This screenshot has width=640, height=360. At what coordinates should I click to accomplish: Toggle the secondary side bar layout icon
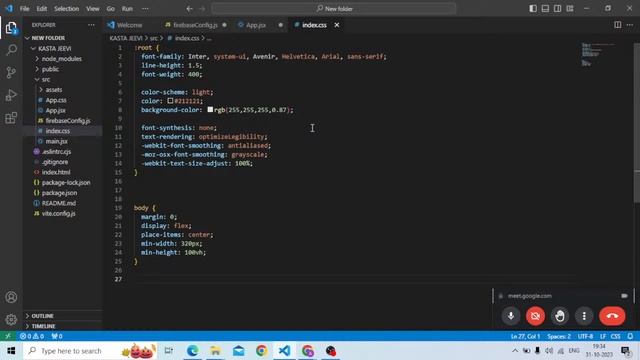(x=557, y=9)
